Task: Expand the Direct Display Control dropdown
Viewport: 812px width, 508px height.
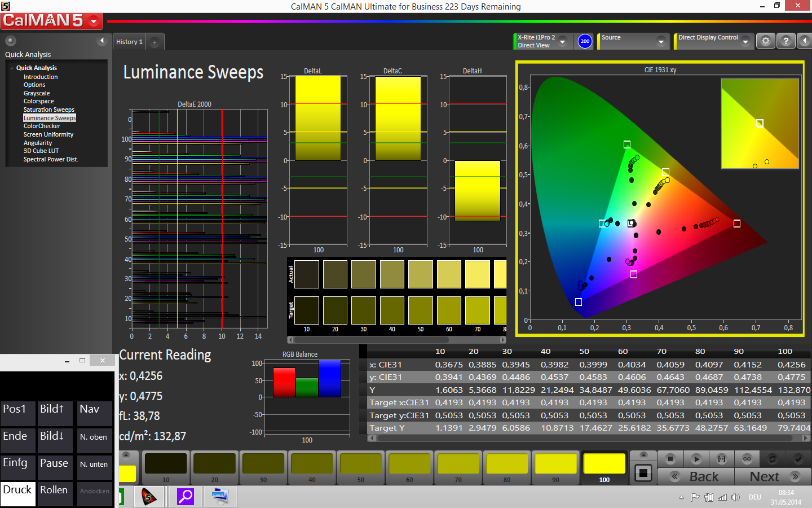Action: [745, 42]
